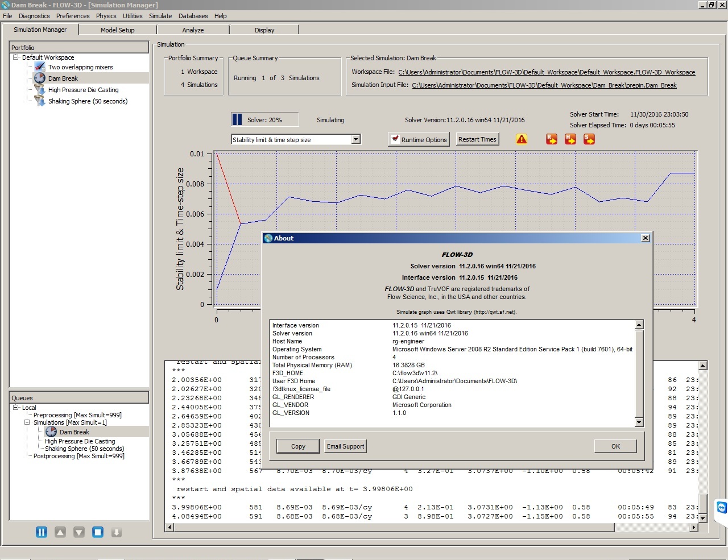
Task: Move the selected simulation down in the queue
Action: pyautogui.click(x=79, y=532)
